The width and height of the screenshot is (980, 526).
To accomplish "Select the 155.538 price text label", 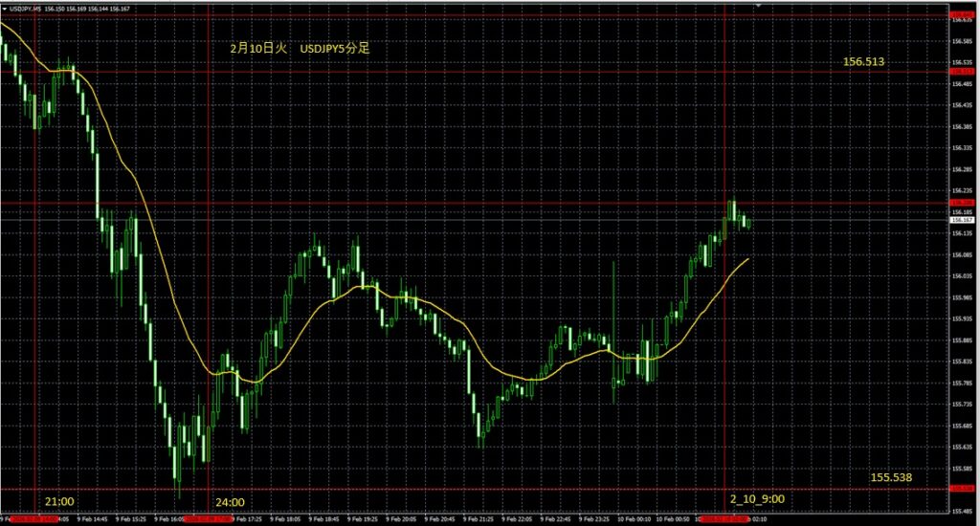I will [890, 476].
